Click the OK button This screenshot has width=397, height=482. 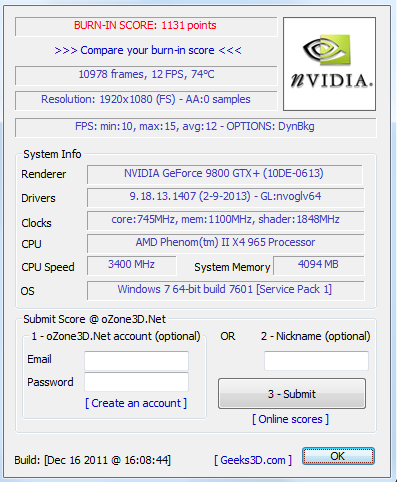pyautogui.click(x=338, y=456)
